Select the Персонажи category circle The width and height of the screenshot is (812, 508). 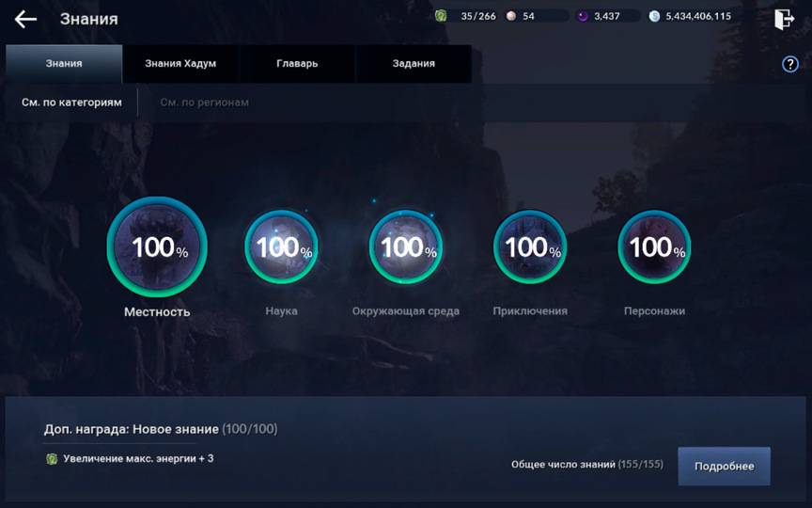654,247
